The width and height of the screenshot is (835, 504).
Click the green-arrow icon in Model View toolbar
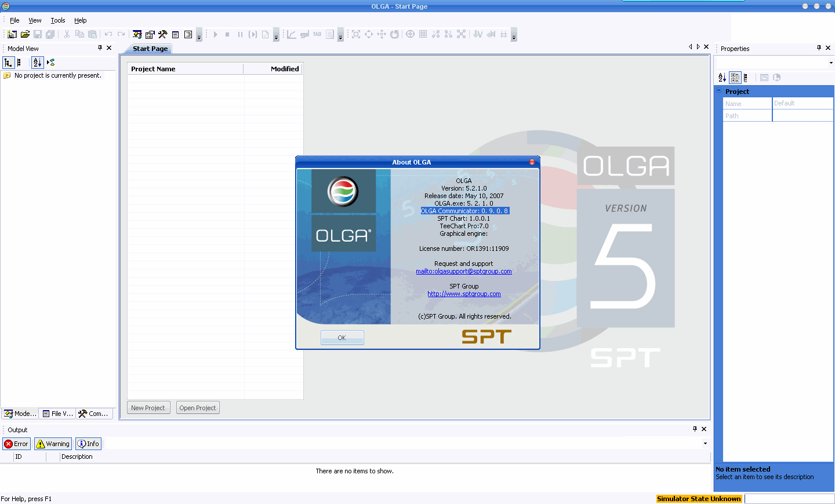coord(50,63)
